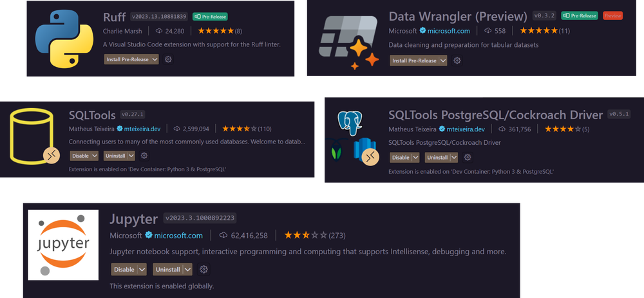This screenshot has width=644, height=298.
Task: Click the red Preview badge on Data Wrangler
Action: (x=613, y=16)
